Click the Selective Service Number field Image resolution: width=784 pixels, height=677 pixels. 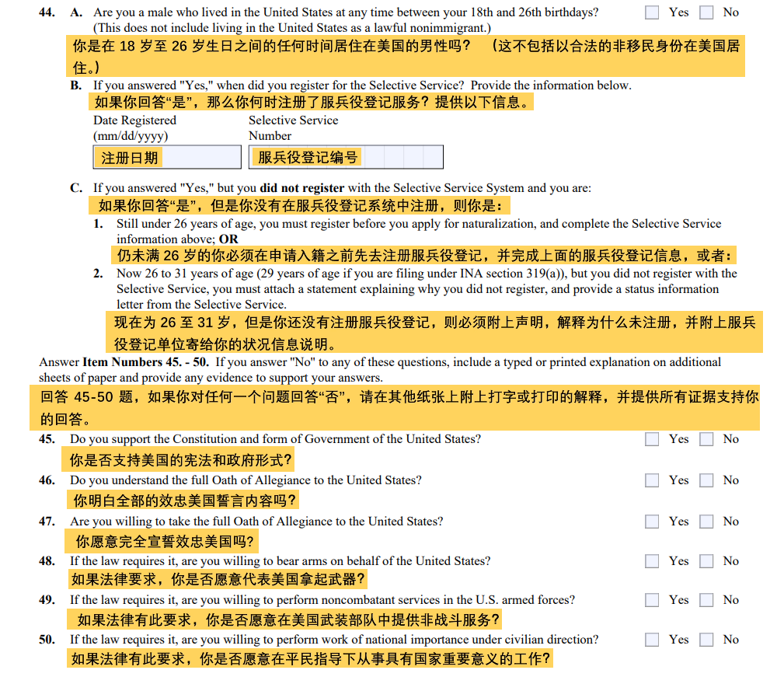point(346,158)
